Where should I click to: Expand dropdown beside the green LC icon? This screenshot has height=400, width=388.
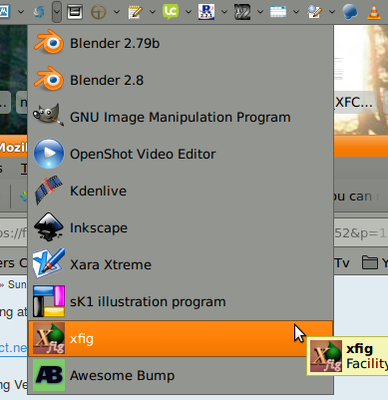point(188,12)
